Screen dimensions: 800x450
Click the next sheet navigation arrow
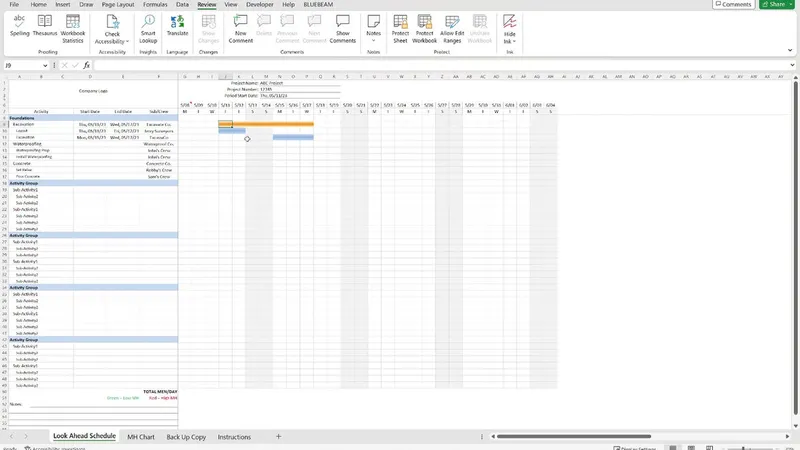pyautogui.click(x=26, y=437)
